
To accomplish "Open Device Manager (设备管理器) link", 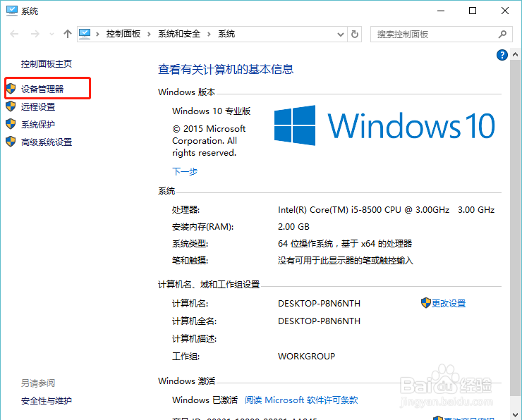I will point(42,89).
